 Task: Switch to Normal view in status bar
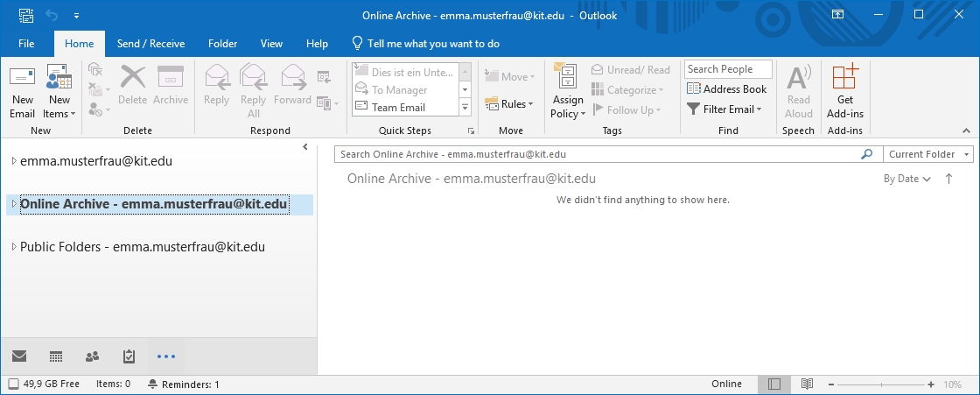click(773, 384)
